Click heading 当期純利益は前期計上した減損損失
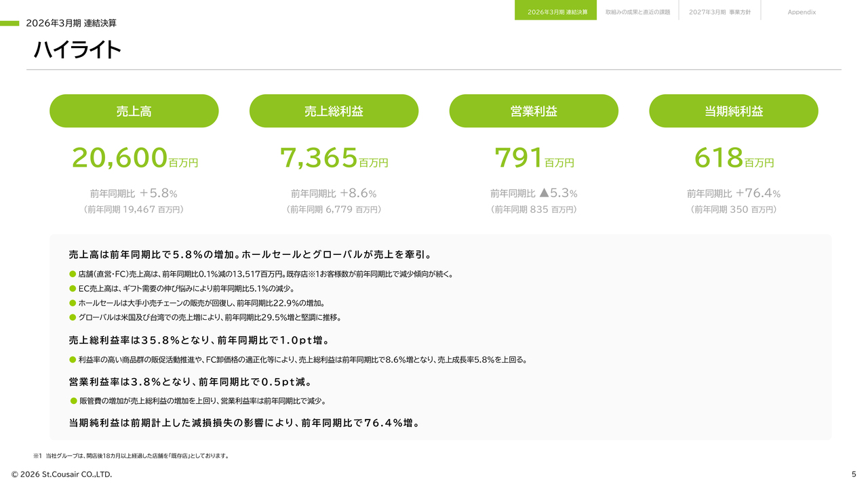The width and height of the screenshot is (868, 488). [x=244, y=424]
